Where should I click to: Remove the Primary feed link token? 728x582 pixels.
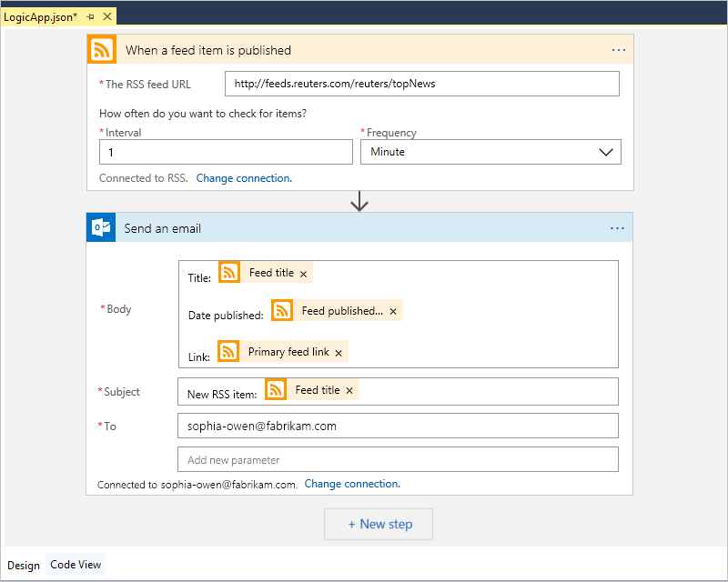point(338,351)
